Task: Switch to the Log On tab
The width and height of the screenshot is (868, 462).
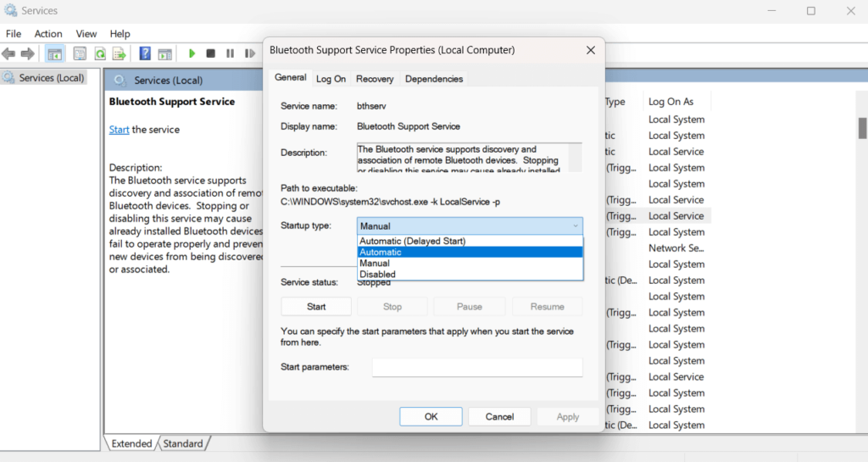Action: [331, 79]
